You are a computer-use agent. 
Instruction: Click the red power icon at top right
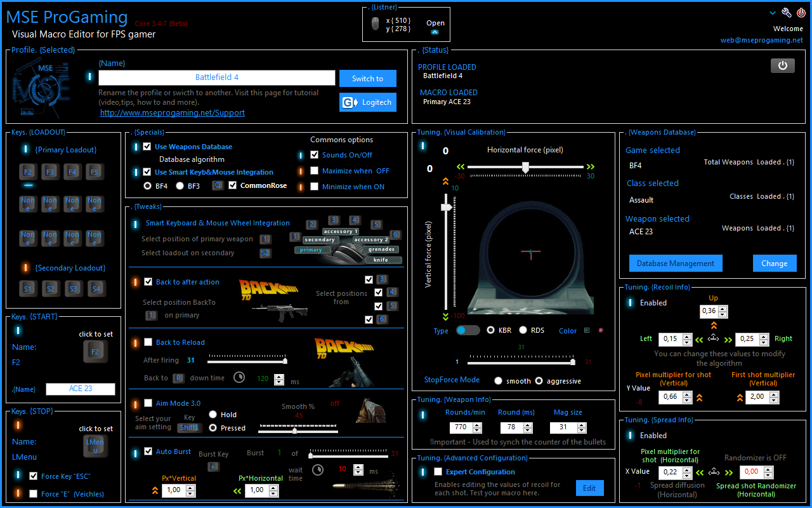(801, 13)
